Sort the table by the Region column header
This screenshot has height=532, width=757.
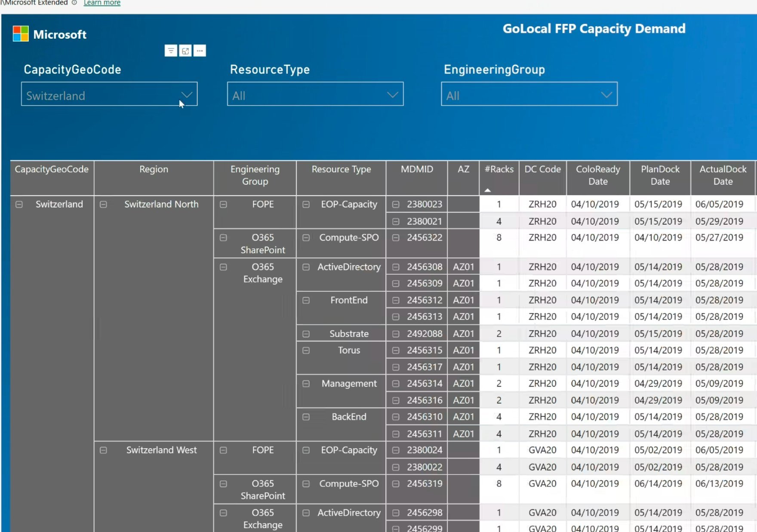154,169
